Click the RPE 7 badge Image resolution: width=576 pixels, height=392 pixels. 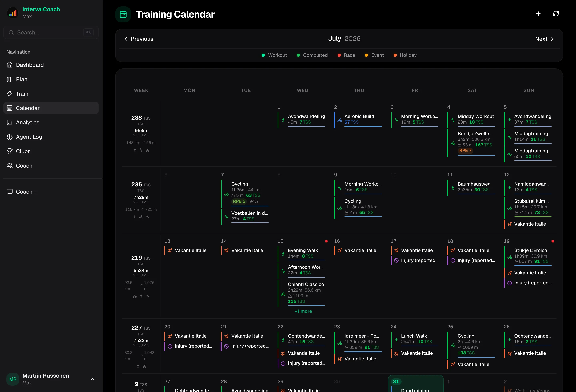(465, 150)
